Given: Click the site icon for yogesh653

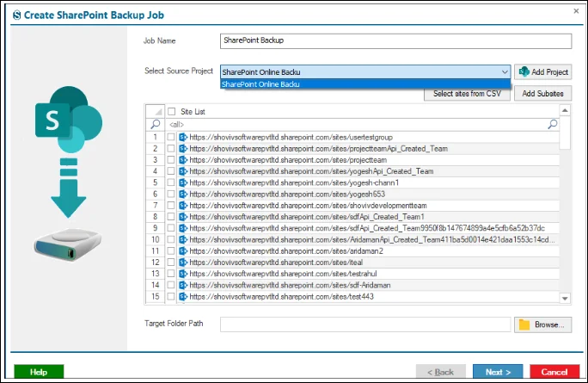Looking at the screenshot, I should coord(183,195).
